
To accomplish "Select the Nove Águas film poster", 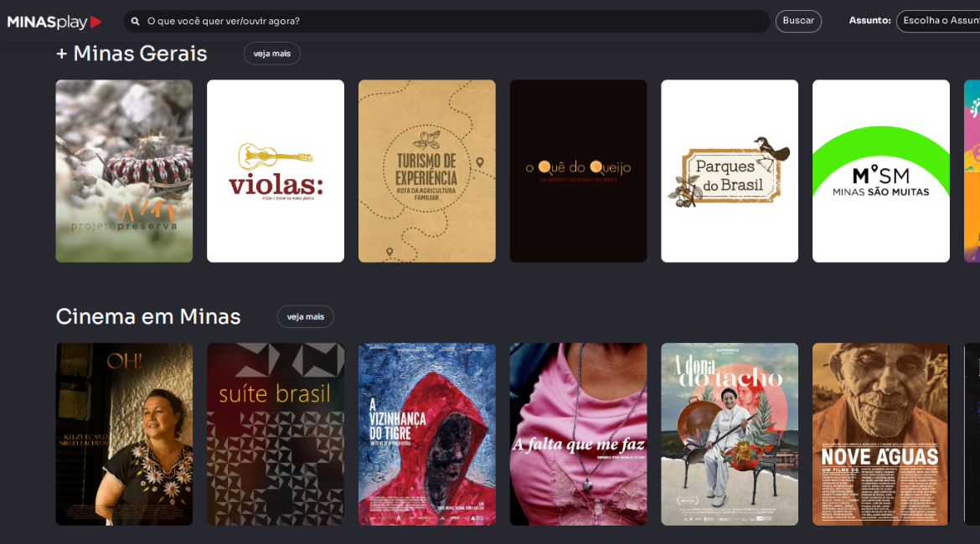I will click(881, 434).
